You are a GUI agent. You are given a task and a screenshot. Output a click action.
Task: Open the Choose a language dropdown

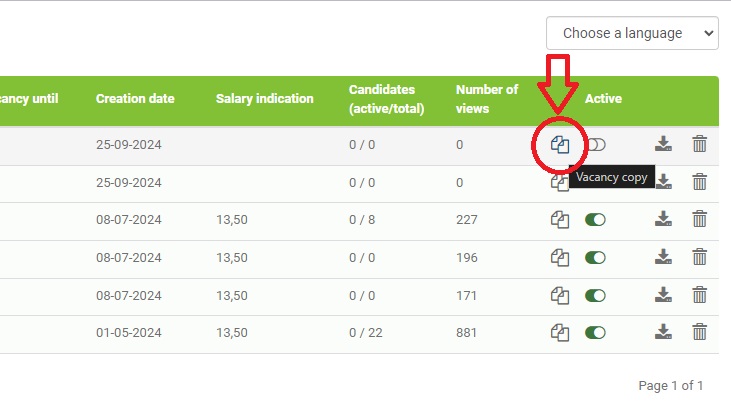coord(632,33)
